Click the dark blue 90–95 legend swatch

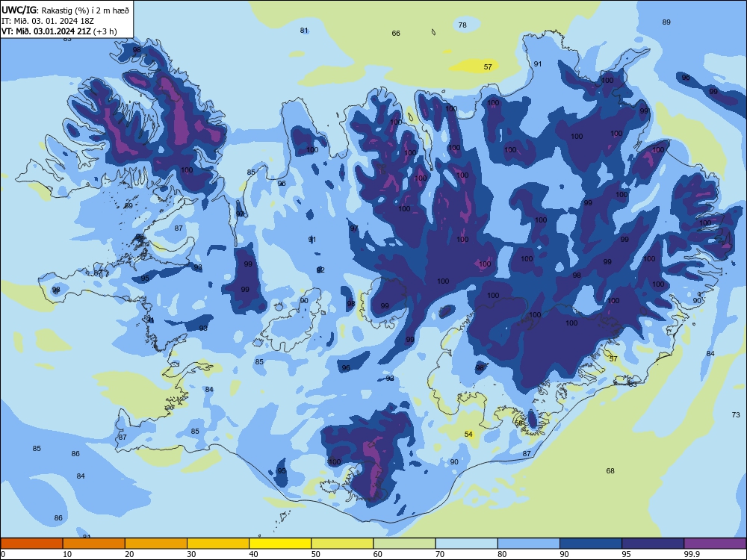(591, 544)
